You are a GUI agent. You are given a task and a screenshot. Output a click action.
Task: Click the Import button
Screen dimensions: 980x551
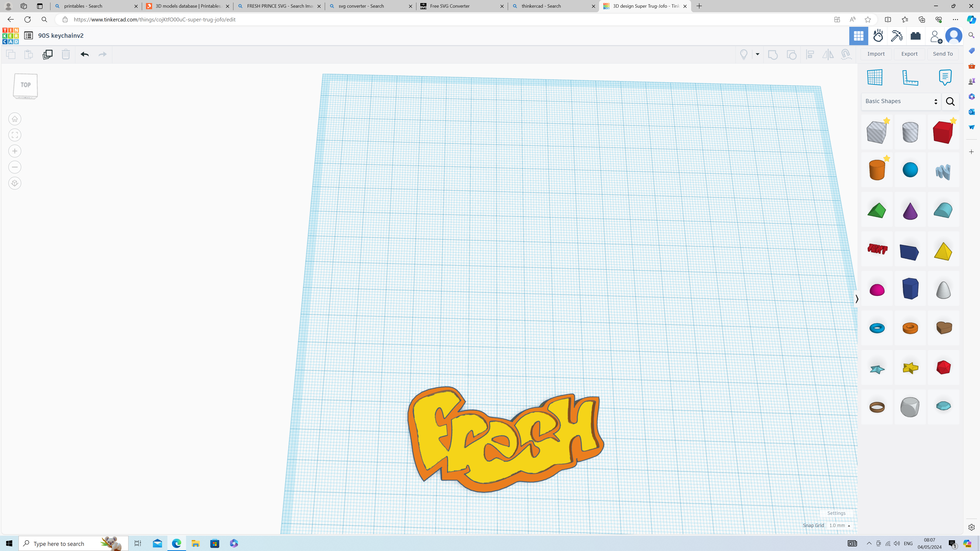pyautogui.click(x=876, y=54)
